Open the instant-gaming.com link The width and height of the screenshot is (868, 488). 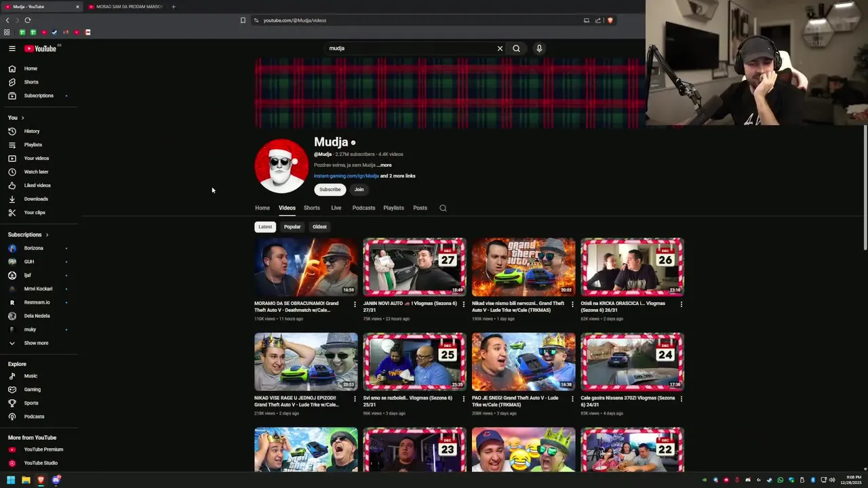point(346,176)
